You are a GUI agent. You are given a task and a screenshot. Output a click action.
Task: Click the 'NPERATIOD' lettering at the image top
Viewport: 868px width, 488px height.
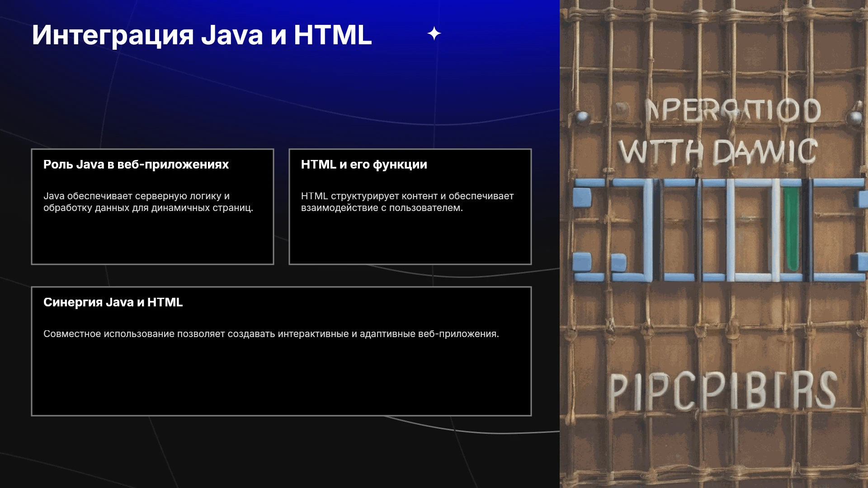click(732, 110)
